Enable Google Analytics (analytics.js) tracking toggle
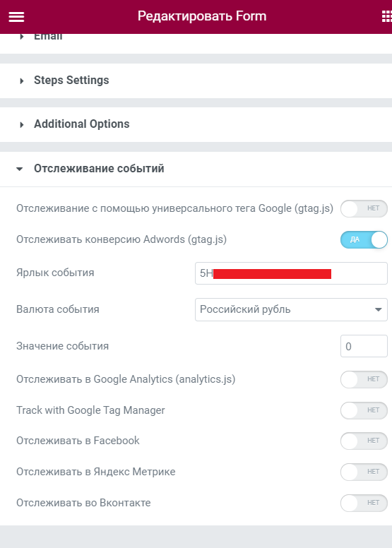The height and width of the screenshot is (548, 392). pyautogui.click(x=364, y=379)
